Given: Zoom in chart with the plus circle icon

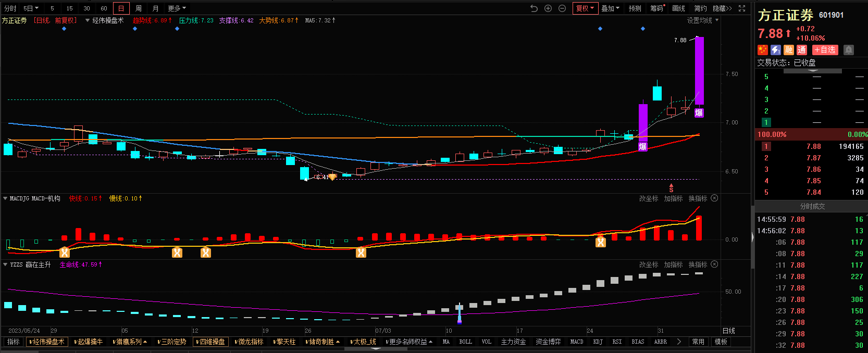Looking at the screenshot, I should [548, 8].
